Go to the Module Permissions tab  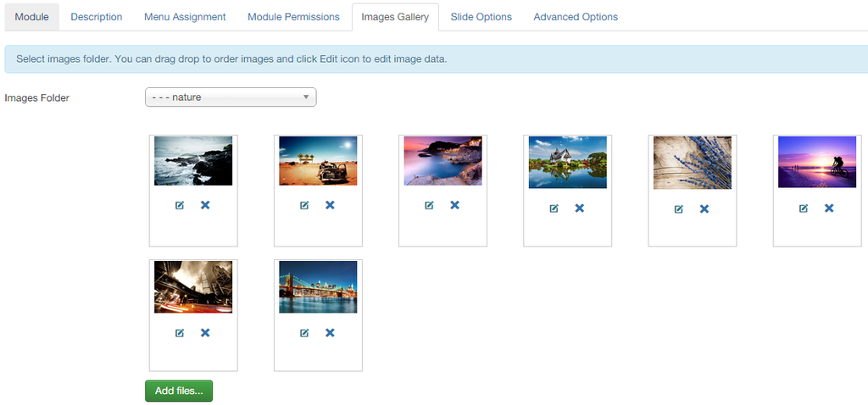click(x=293, y=17)
